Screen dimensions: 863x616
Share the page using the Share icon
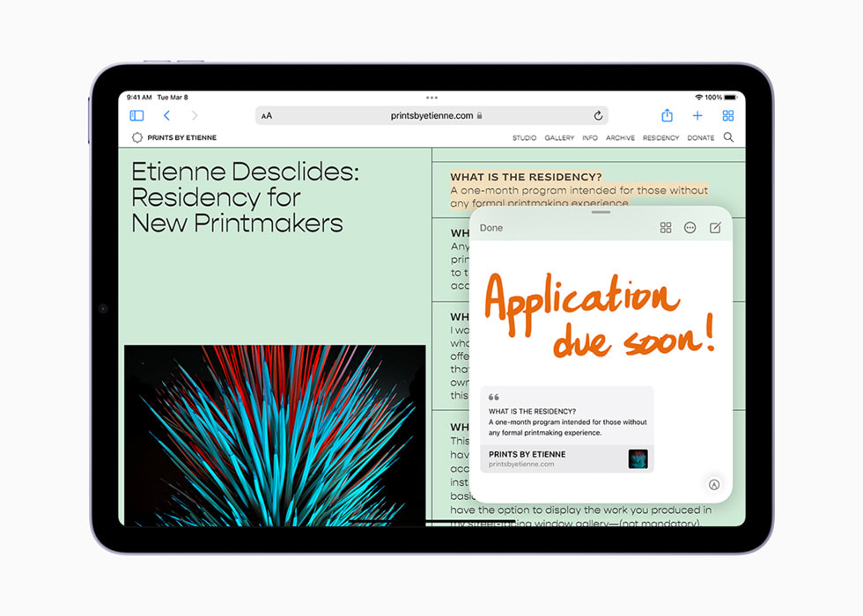pos(667,115)
